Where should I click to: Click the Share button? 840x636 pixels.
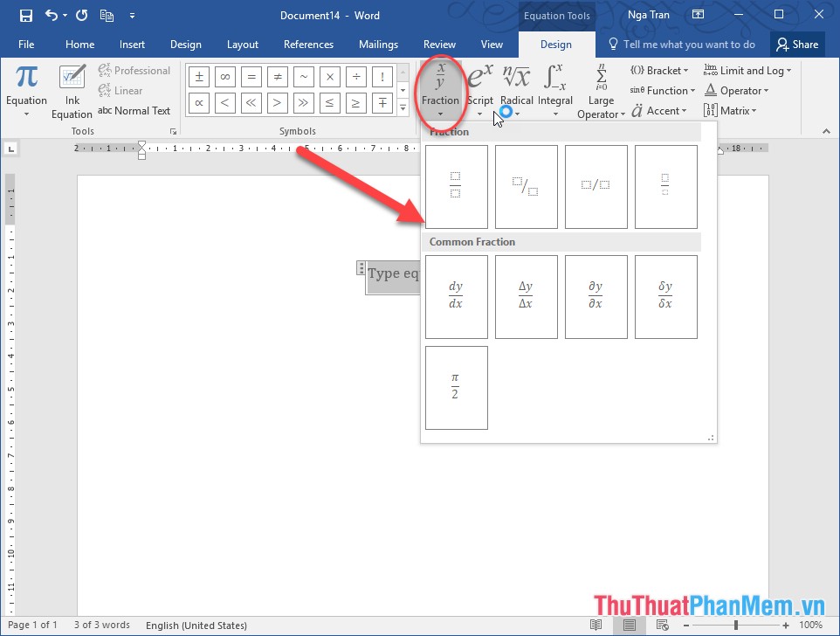point(796,44)
